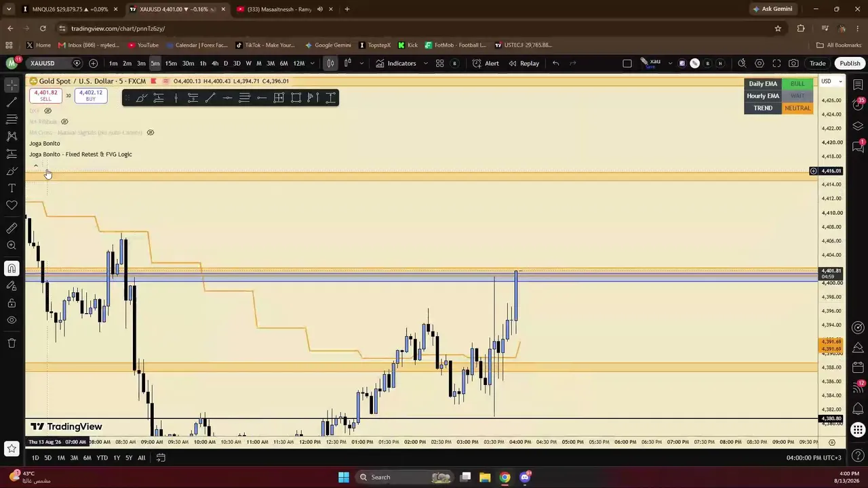Expand the chart type dropdown arrow
Viewport: 868px width, 488px height.
point(361,63)
